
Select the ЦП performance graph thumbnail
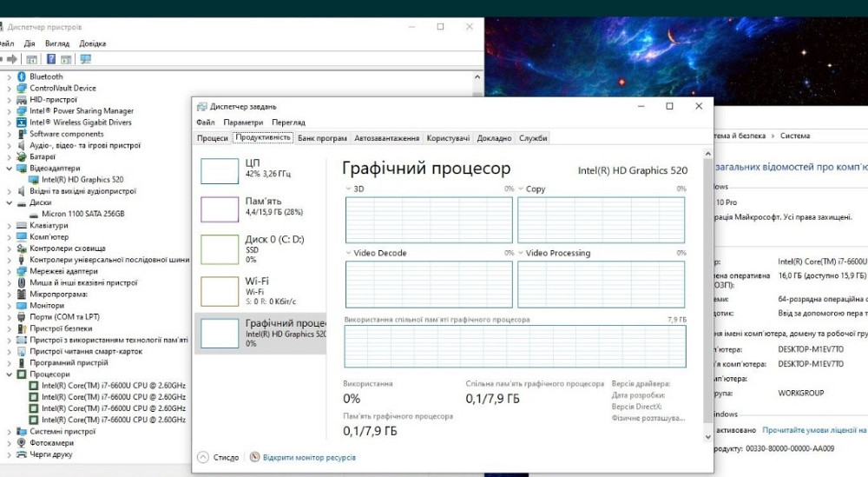point(220,171)
